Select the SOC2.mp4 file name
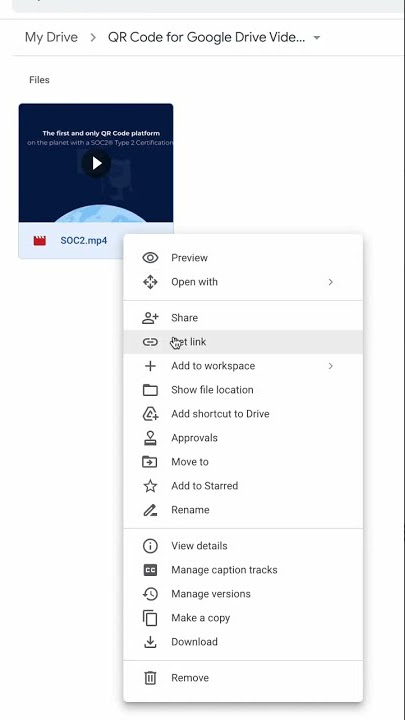This screenshot has width=405, height=720. pyautogui.click(x=84, y=241)
